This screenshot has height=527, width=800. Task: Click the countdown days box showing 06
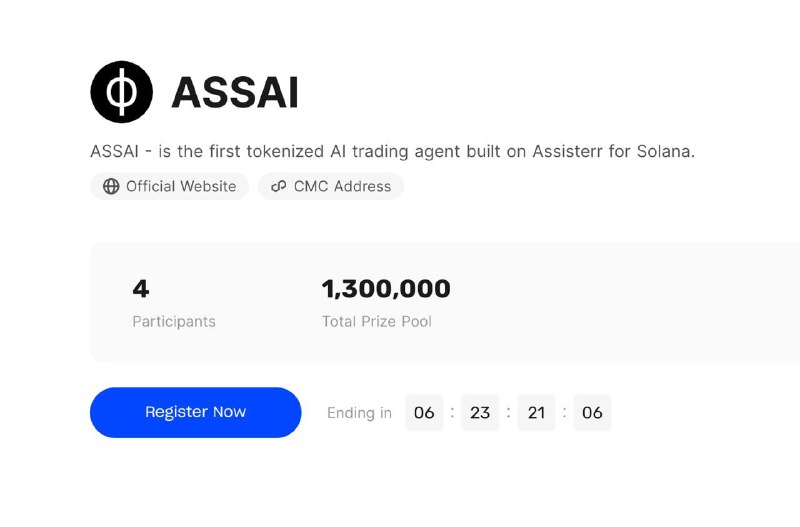pos(424,412)
